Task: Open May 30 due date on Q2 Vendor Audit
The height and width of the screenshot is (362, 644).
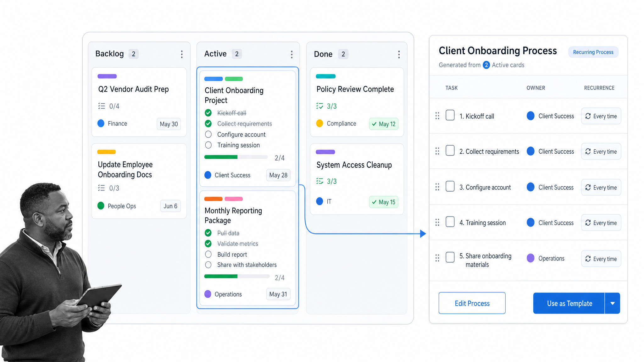Action: [x=169, y=124]
